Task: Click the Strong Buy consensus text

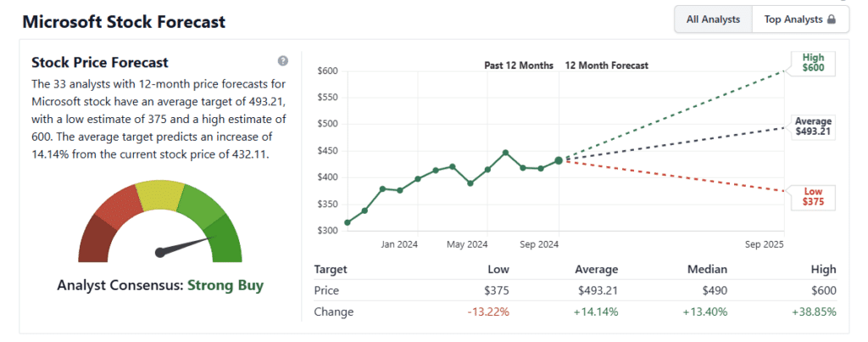Action: point(225,285)
